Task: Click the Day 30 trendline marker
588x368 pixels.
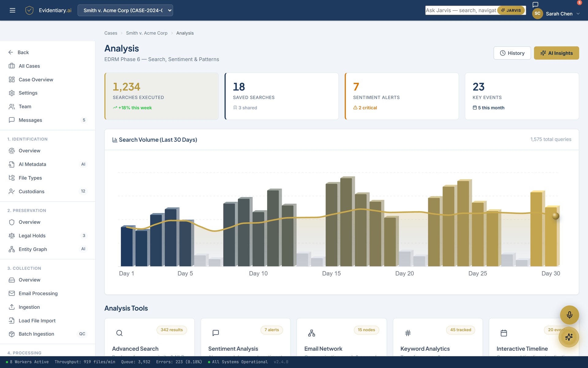Action: [556, 216]
